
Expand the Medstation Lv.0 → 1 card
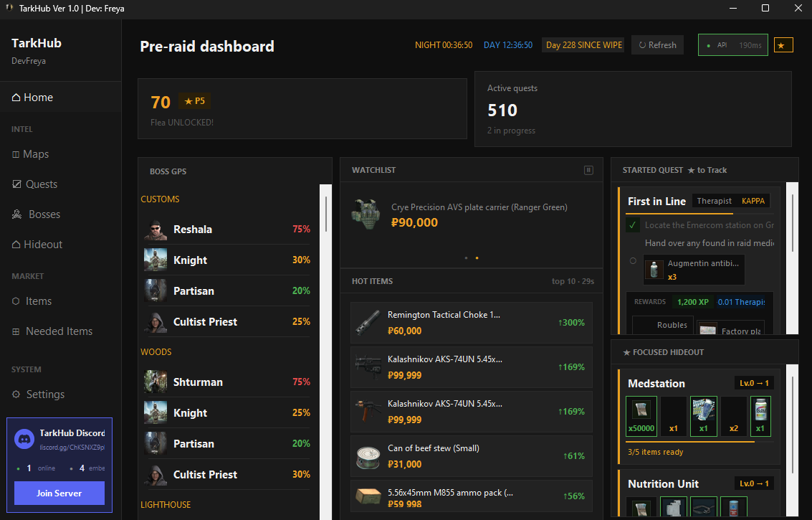click(754, 383)
